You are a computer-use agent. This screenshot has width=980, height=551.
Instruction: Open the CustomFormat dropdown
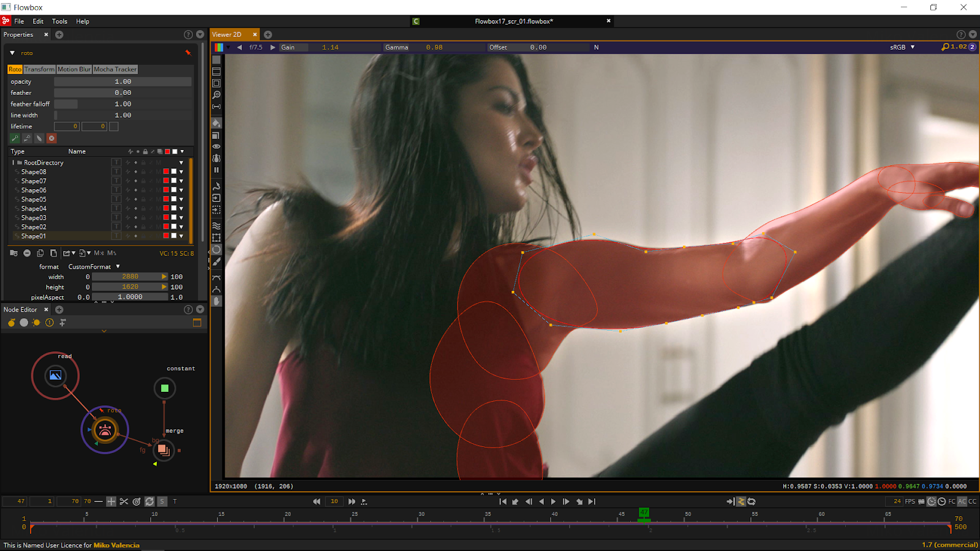(98, 266)
